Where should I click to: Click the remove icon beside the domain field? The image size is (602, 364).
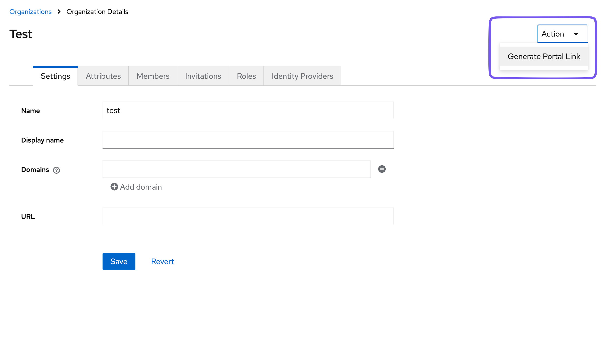click(382, 169)
